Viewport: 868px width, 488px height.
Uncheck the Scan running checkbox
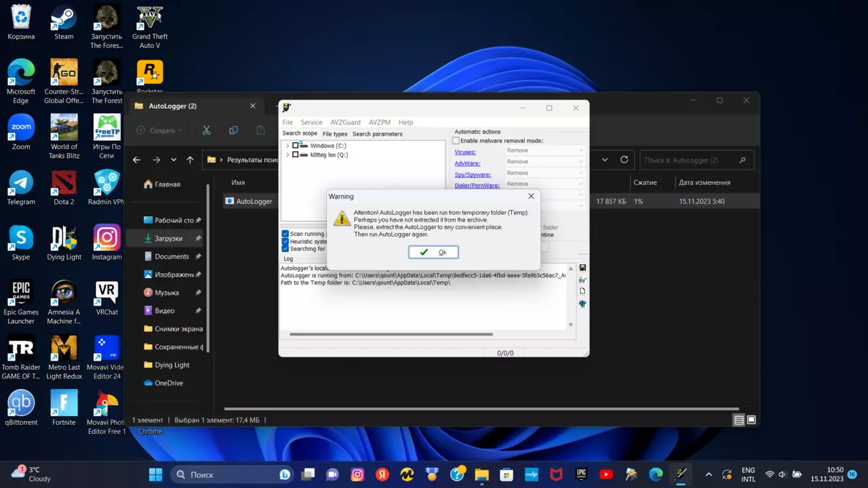click(x=285, y=234)
